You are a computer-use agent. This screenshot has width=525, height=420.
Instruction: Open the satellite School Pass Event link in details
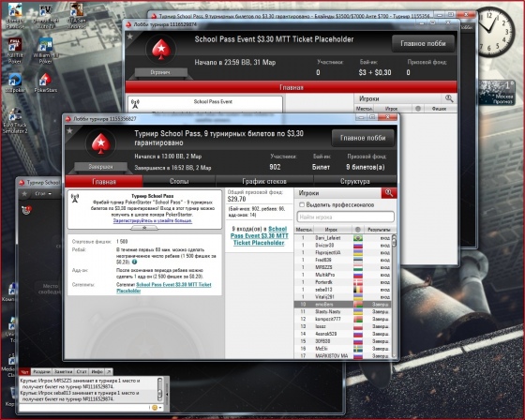pyautogui.click(x=164, y=288)
